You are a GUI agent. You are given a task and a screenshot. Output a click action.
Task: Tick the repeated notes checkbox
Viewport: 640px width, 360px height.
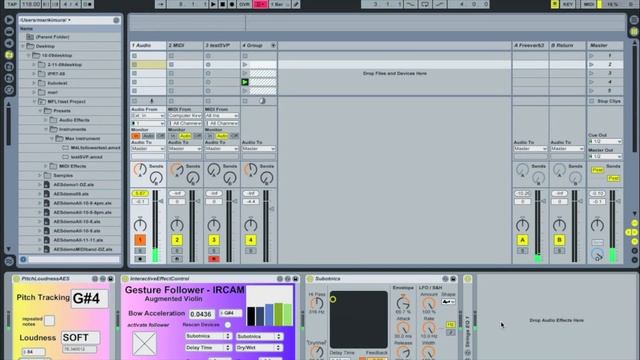coord(49,320)
